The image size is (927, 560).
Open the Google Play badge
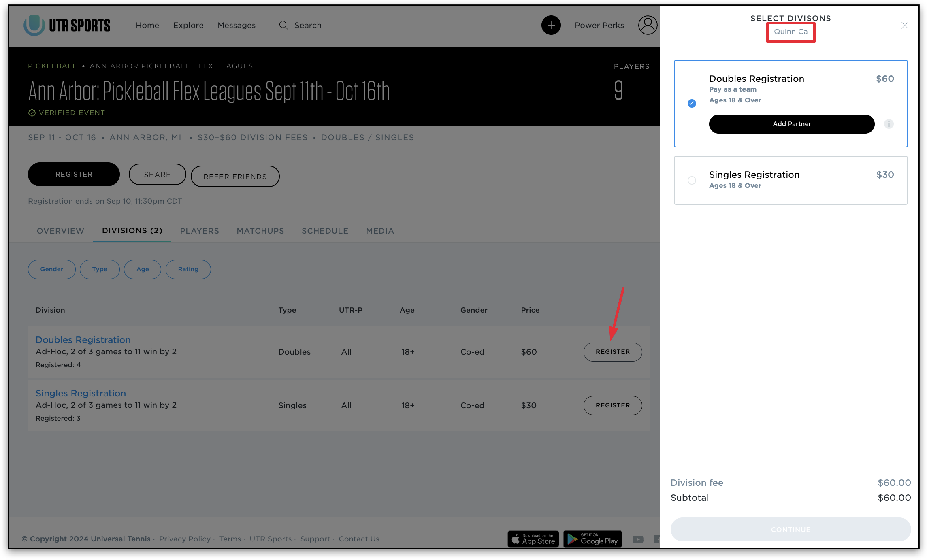pos(592,539)
